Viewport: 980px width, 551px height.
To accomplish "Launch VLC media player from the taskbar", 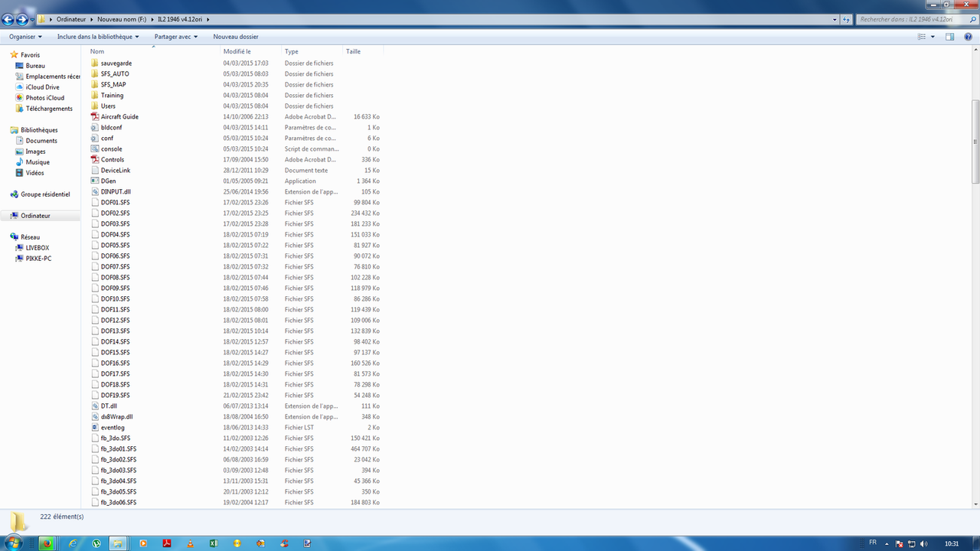I will click(190, 543).
